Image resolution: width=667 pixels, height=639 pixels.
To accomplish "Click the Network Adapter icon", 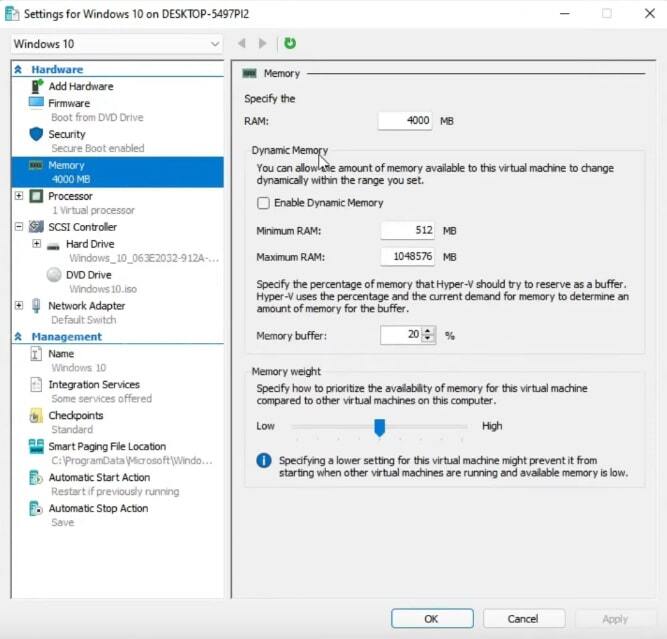I will [36, 305].
